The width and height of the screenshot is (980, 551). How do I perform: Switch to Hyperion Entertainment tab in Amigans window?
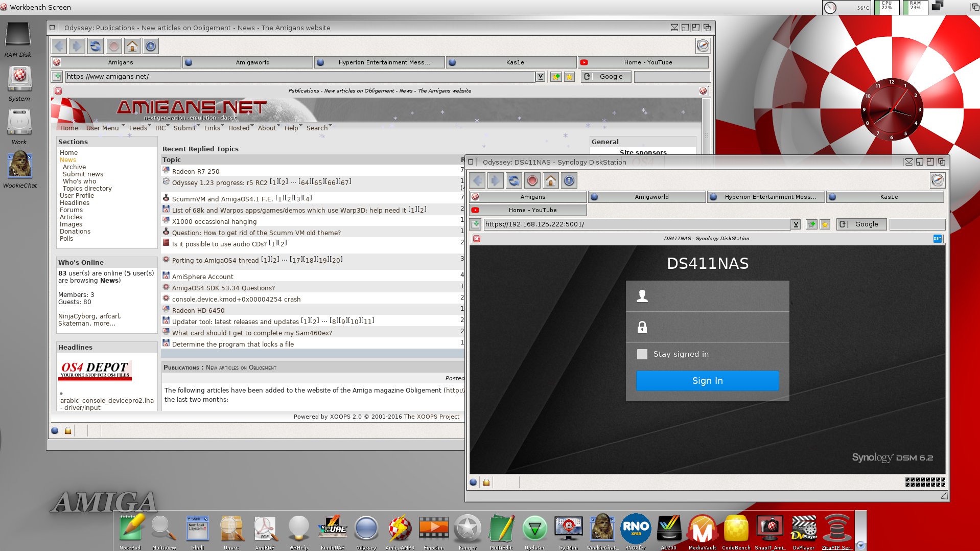380,62
